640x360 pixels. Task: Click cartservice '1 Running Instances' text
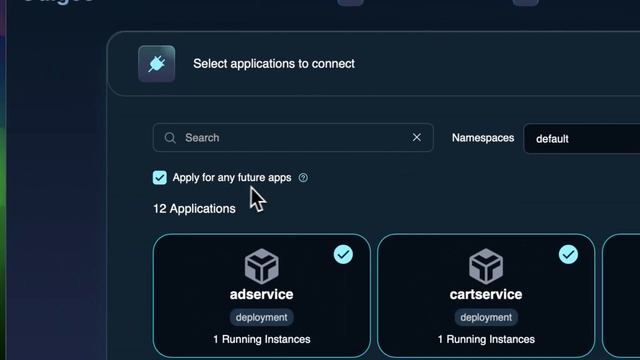[x=486, y=339]
